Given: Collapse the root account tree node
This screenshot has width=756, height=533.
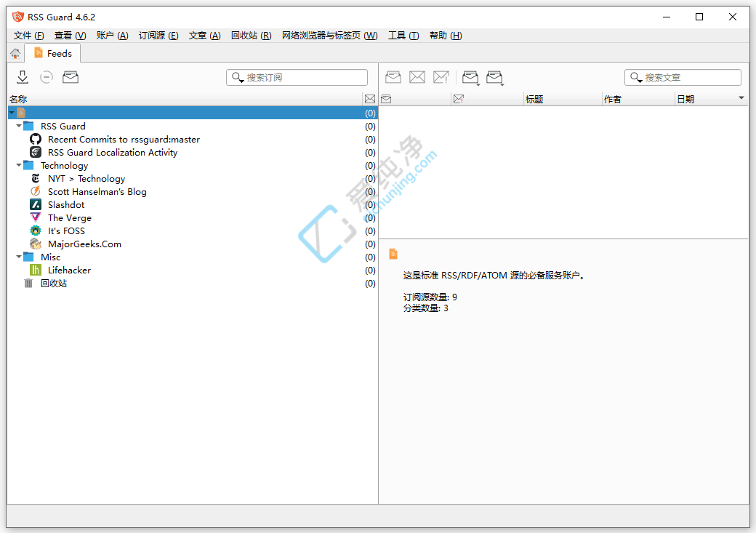Looking at the screenshot, I should (12, 113).
